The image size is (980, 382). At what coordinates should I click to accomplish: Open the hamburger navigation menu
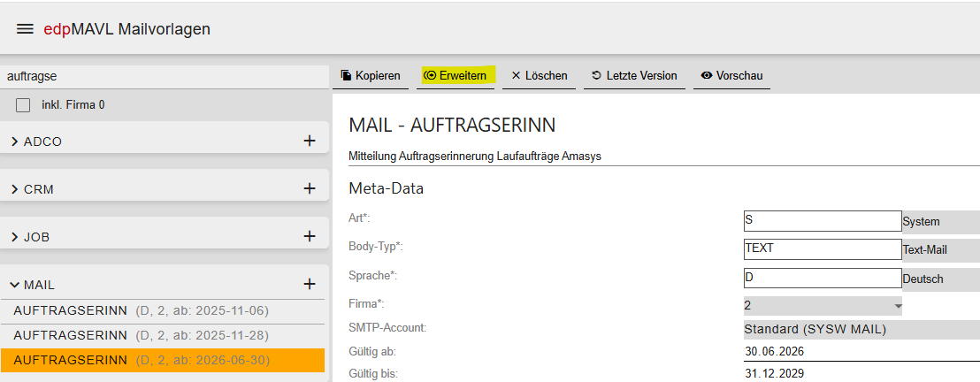(x=25, y=29)
